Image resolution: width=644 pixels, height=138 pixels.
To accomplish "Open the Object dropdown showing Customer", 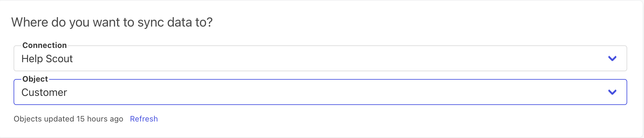I will (x=320, y=92).
